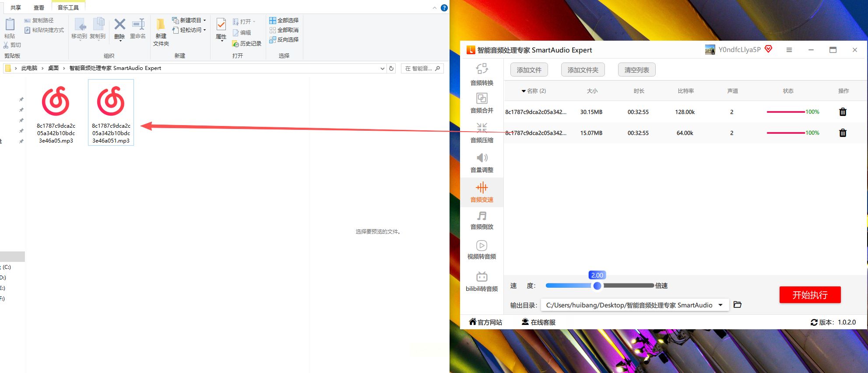Select the 音频变速 audio speed tool
Viewport: 868px width, 373px height.
pyautogui.click(x=482, y=192)
